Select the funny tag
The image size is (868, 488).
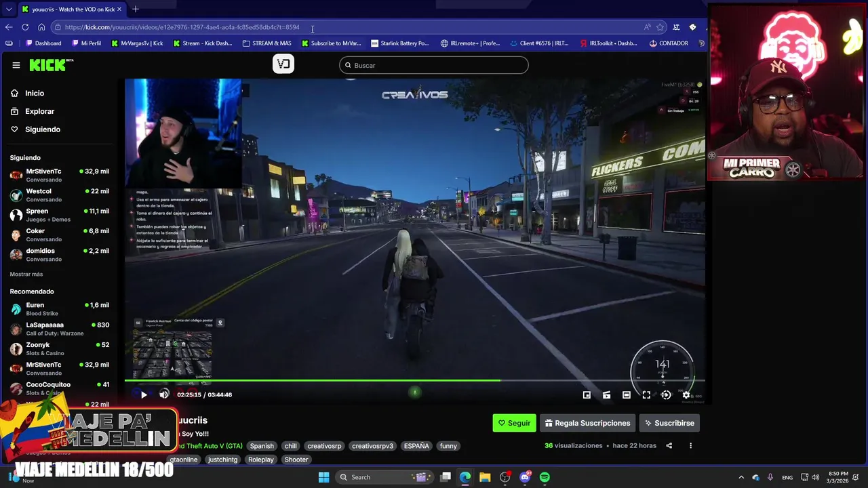tap(448, 446)
